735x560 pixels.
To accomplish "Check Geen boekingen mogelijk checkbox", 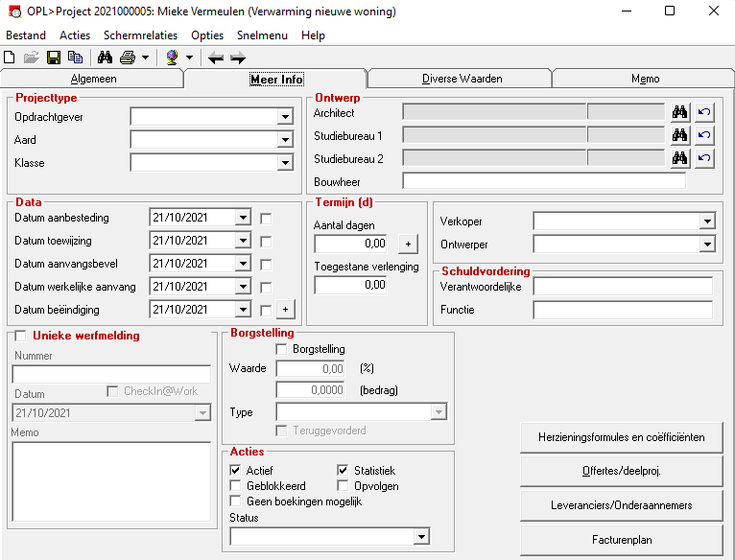I will (235, 501).
